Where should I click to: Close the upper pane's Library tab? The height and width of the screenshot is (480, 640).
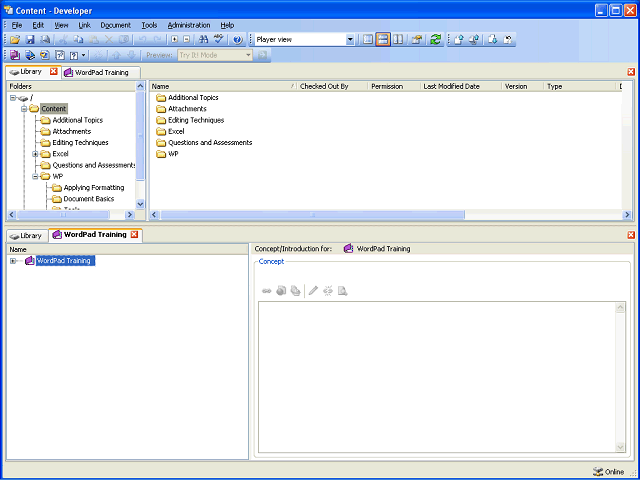pyautogui.click(x=53, y=71)
